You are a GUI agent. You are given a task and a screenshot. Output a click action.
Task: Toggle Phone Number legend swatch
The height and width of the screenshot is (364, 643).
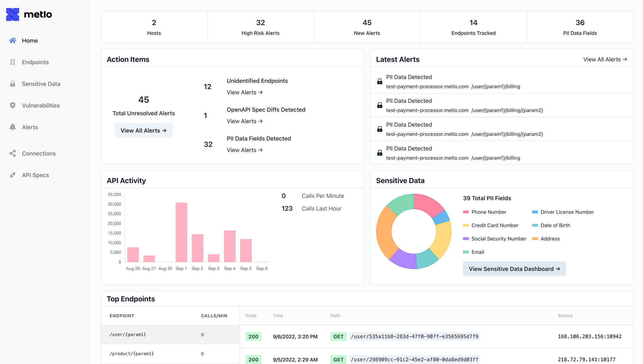coord(466,212)
